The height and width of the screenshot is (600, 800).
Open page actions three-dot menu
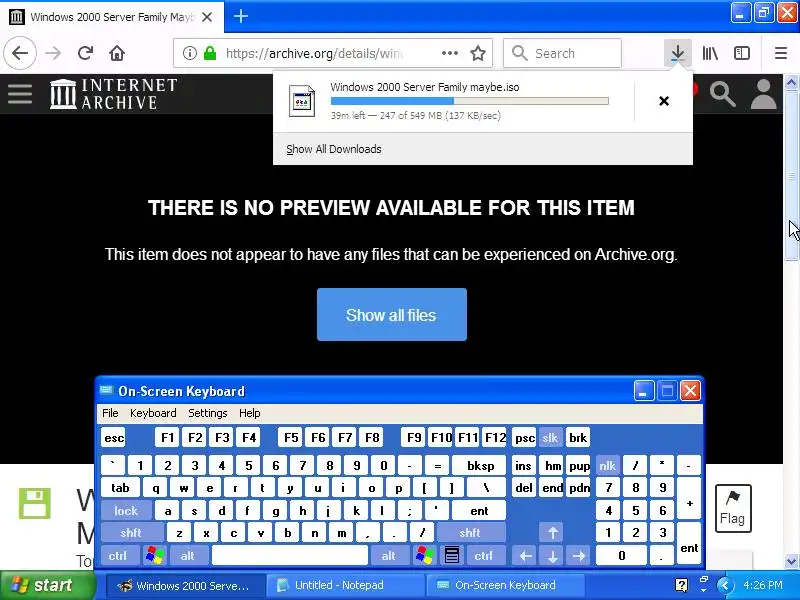point(449,53)
